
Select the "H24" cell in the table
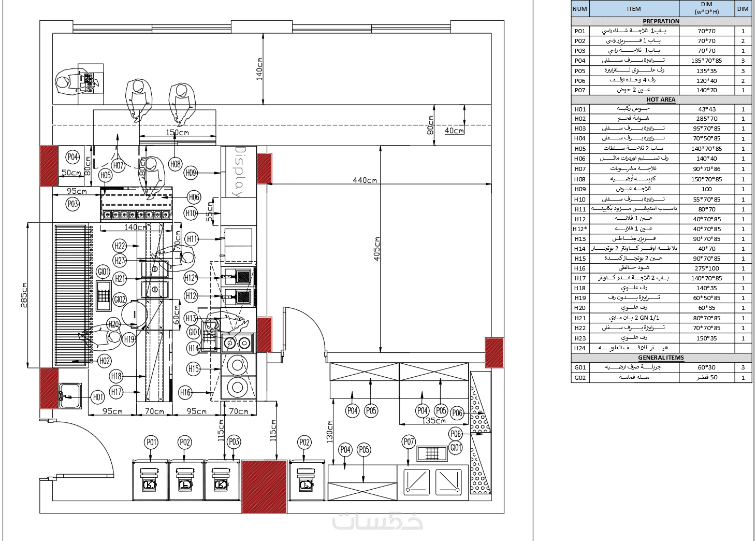[x=580, y=348]
